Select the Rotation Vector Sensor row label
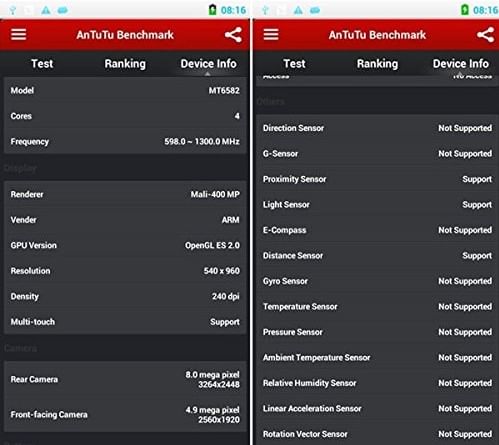 click(305, 434)
